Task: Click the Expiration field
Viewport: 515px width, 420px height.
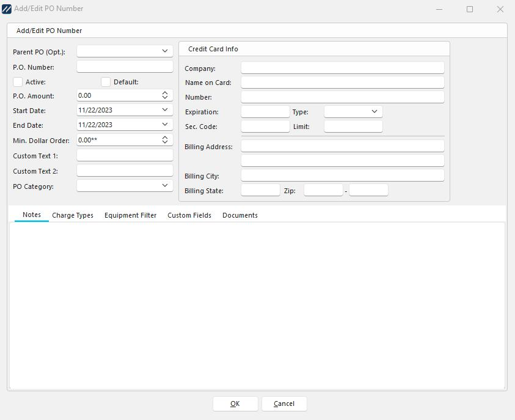Action: tap(265, 112)
